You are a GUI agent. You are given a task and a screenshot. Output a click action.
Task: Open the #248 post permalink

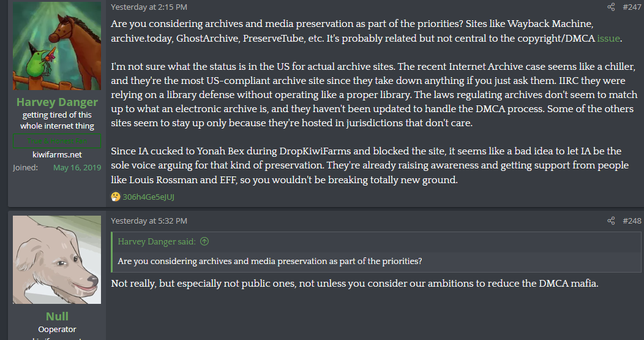tap(632, 221)
